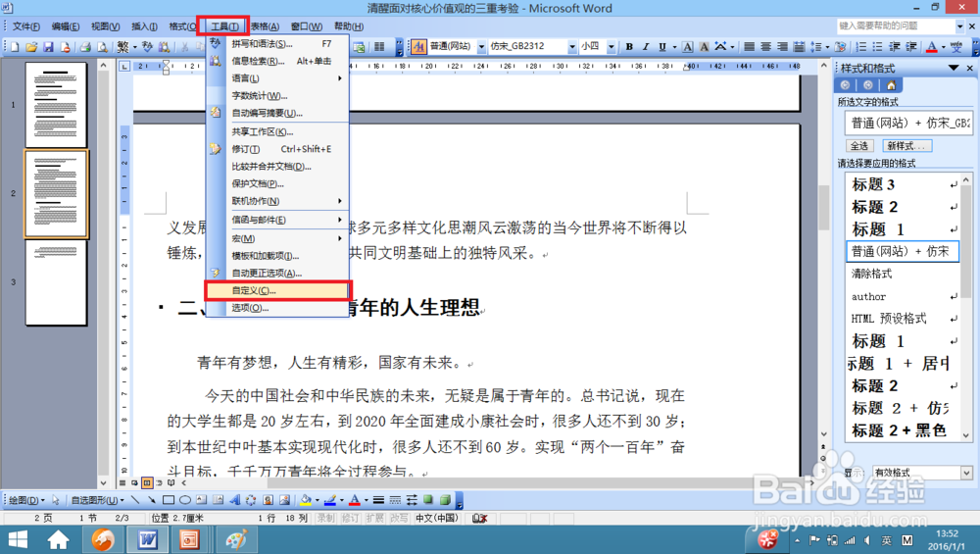980x554 pixels.
Task: Insert clip art from the drawing toolbar
Action: click(268, 500)
